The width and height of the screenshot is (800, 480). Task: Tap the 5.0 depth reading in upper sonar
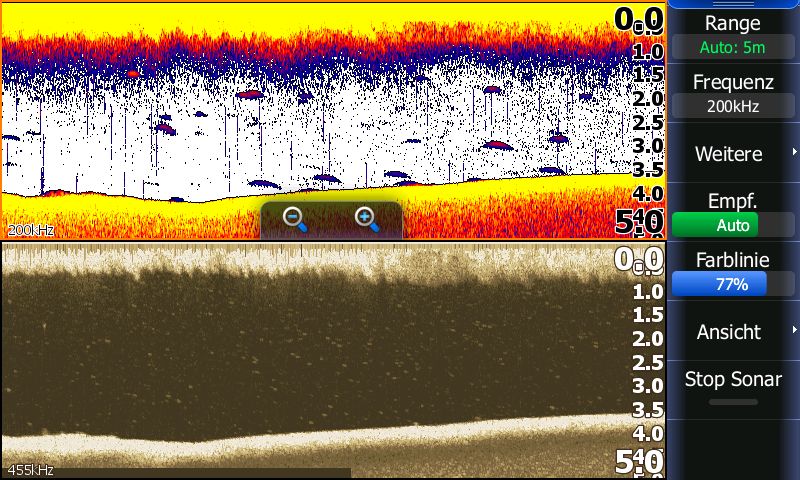[x=639, y=221]
